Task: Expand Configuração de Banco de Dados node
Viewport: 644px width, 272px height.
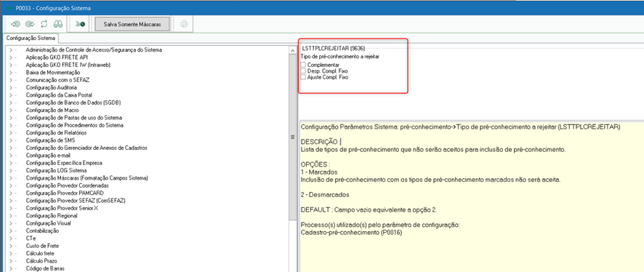Action: coord(10,103)
